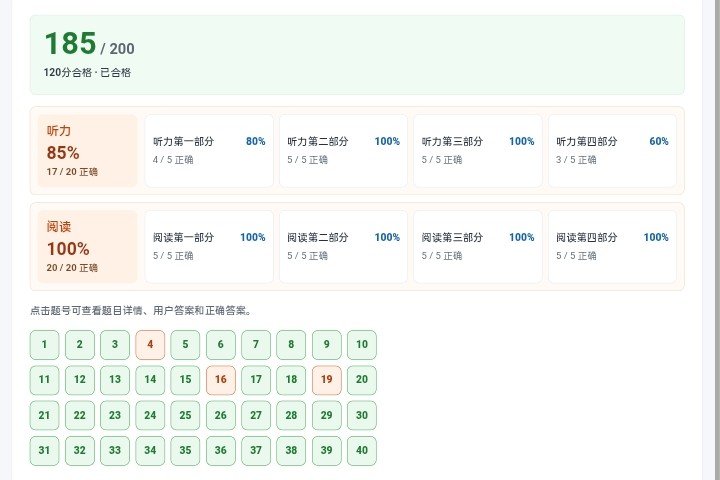The width and height of the screenshot is (720, 480).
Task: Open question 25 details
Action: pos(186,415)
